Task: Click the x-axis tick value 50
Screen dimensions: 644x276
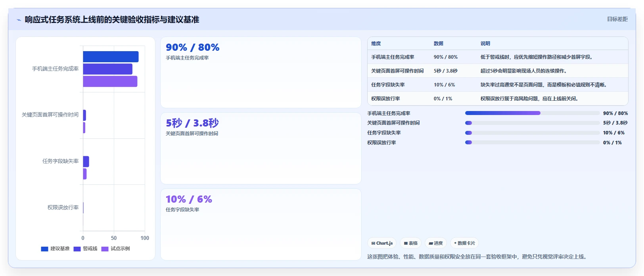Action: tap(114, 238)
